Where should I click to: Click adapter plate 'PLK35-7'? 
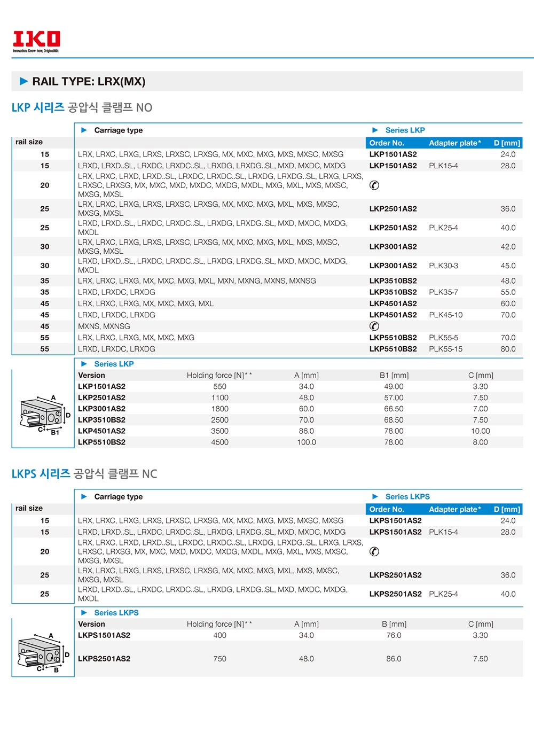[443, 292]
